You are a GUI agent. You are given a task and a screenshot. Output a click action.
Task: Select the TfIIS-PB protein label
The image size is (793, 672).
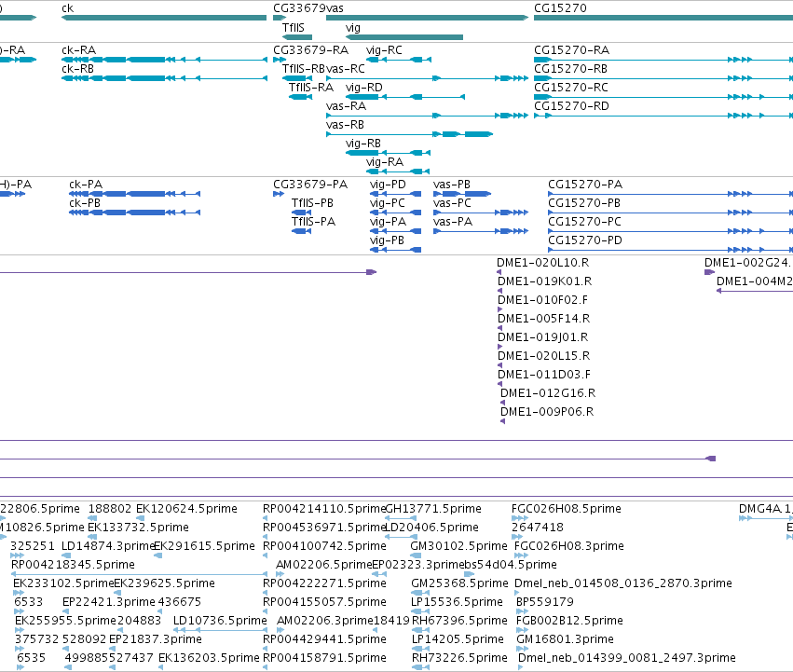pyautogui.click(x=312, y=203)
